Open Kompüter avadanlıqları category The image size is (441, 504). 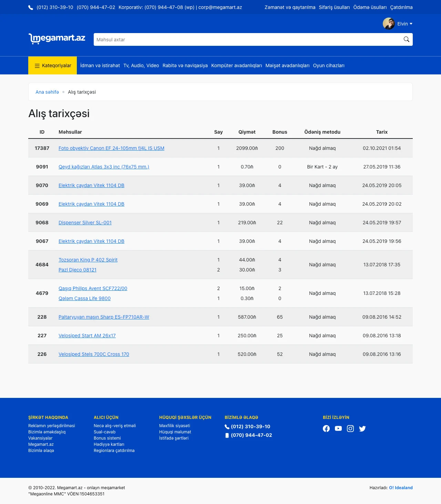pos(237,65)
